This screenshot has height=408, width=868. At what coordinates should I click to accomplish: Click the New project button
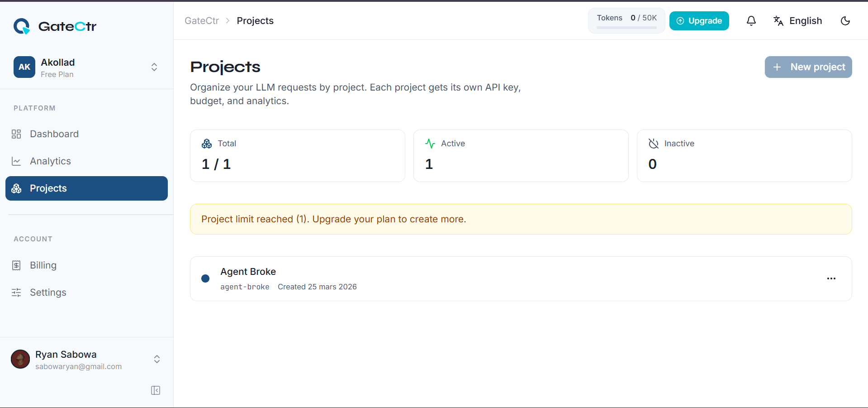click(808, 67)
